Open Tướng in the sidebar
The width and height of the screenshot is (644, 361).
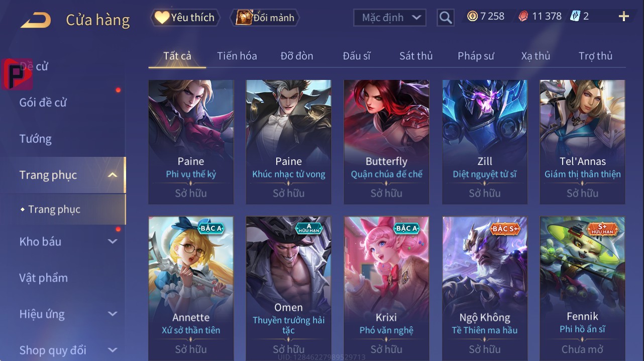pos(36,139)
